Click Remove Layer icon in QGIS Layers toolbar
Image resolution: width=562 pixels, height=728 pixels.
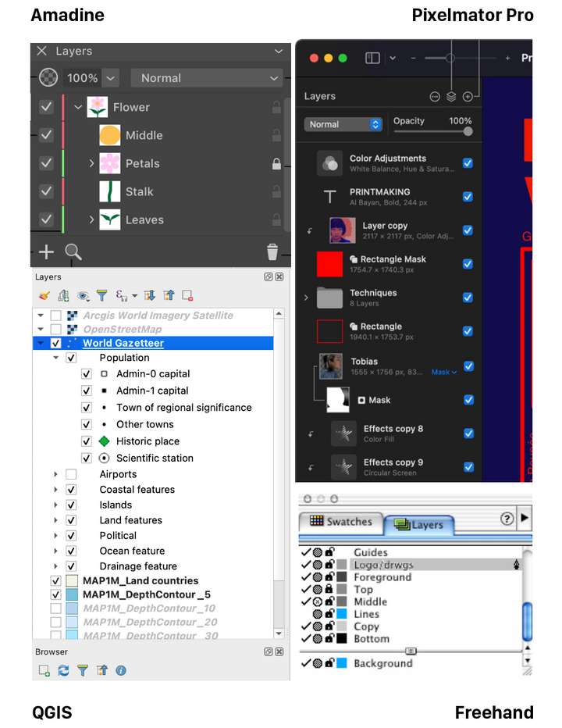click(187, 295)
